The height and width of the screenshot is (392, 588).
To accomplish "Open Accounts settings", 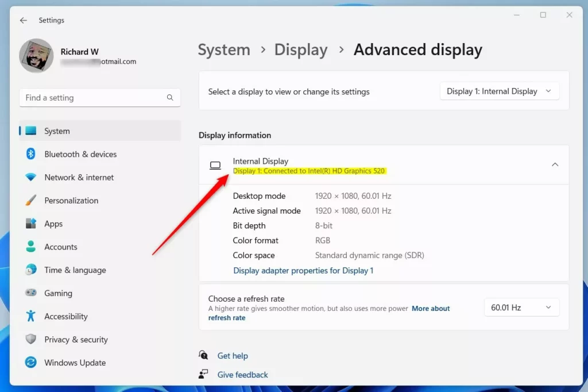I will point(100,247).
